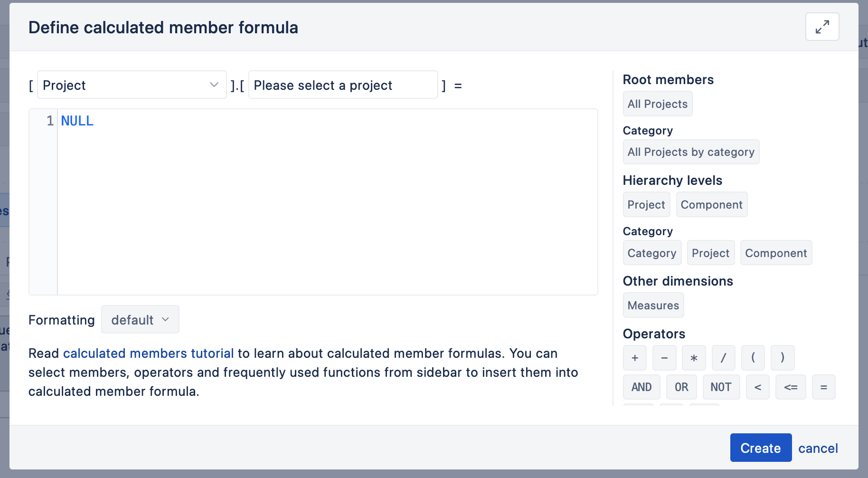Cancel the calculated member dialog
Image resolution: width=868 pixels, height=478 pixels.
(x=818, y=449)
